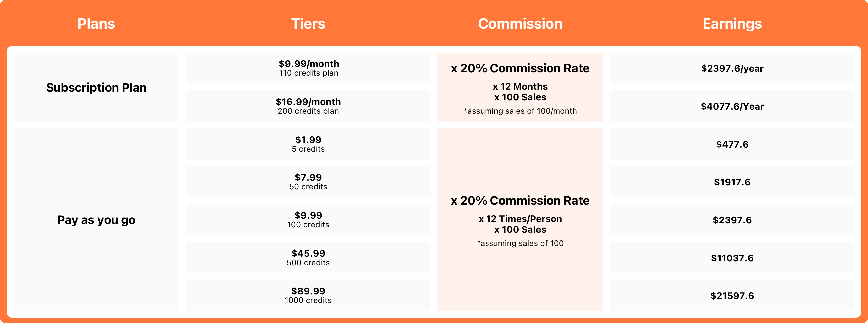Click the $2397.6/year subscription earnings cell
The width and height of the screenshot is (868, 323).
pos(732,68)
